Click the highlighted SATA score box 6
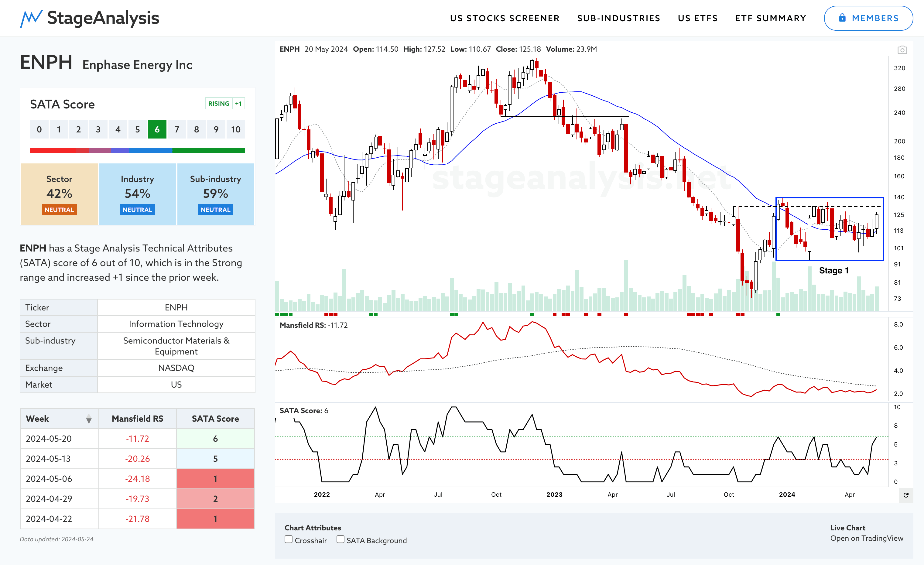924x565 pixels. [x=157, y=129]
